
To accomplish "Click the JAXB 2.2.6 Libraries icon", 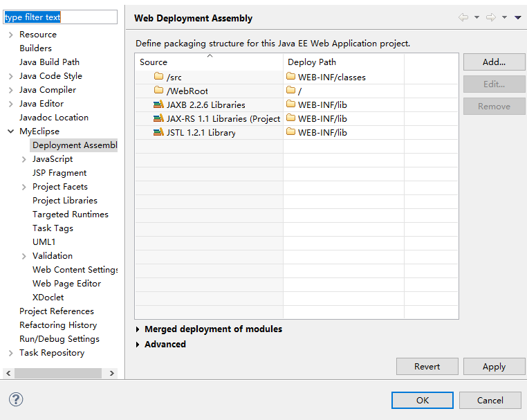I will [159, 104].
